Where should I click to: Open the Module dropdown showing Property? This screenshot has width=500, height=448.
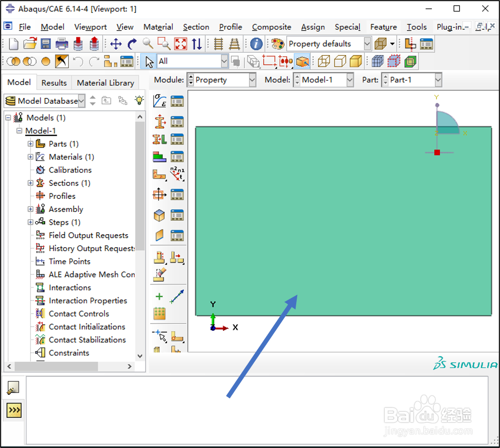pyautogui.click(x=222, y=80)
